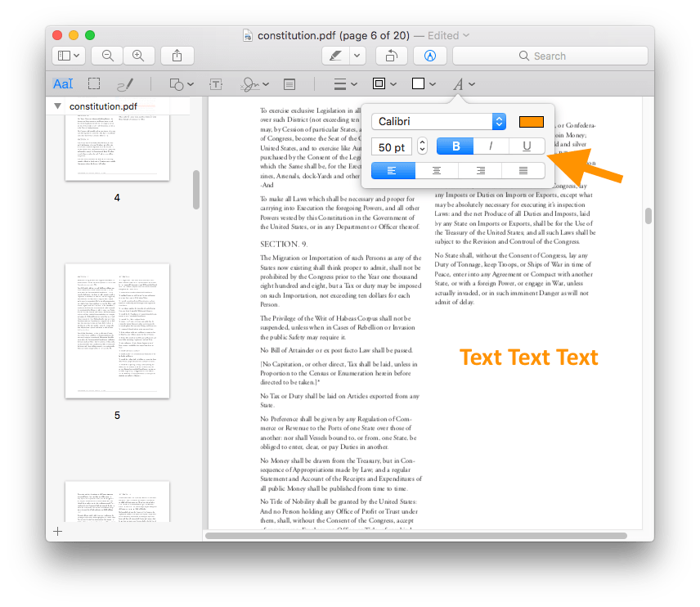
Task: Insert a text box with the Text tool
Action: click(x=216, y=83)
